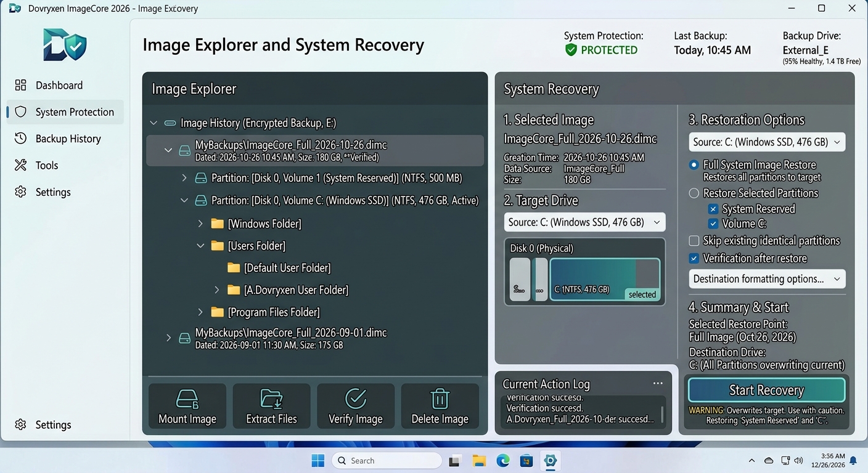Viewport: 868px width, 473px height.
Task: Expand the Volume 1 System Reserved partition
Action: (x=184, y=178)
